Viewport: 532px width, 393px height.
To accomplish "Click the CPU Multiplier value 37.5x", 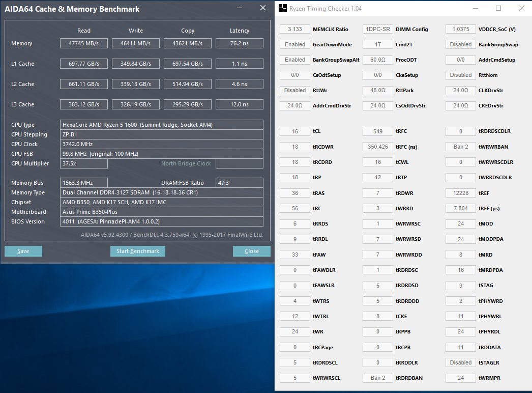I will point(84,163).
